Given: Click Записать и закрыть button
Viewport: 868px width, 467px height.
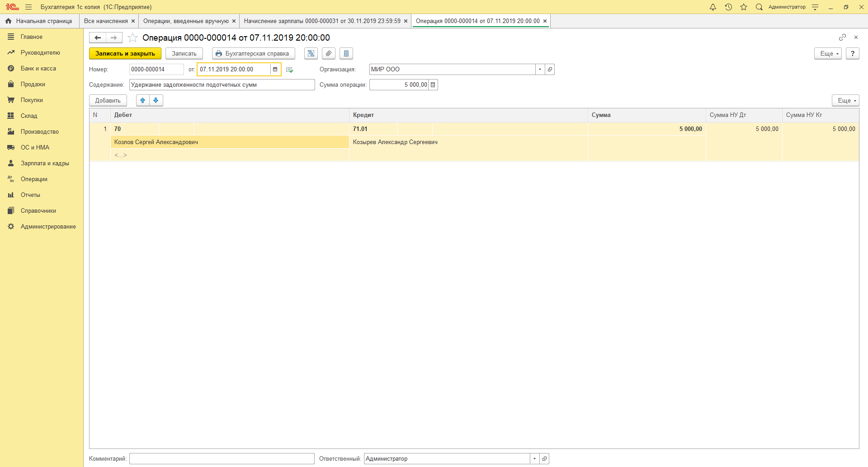Looking at the screenshot, I should (x=125, y=53).
